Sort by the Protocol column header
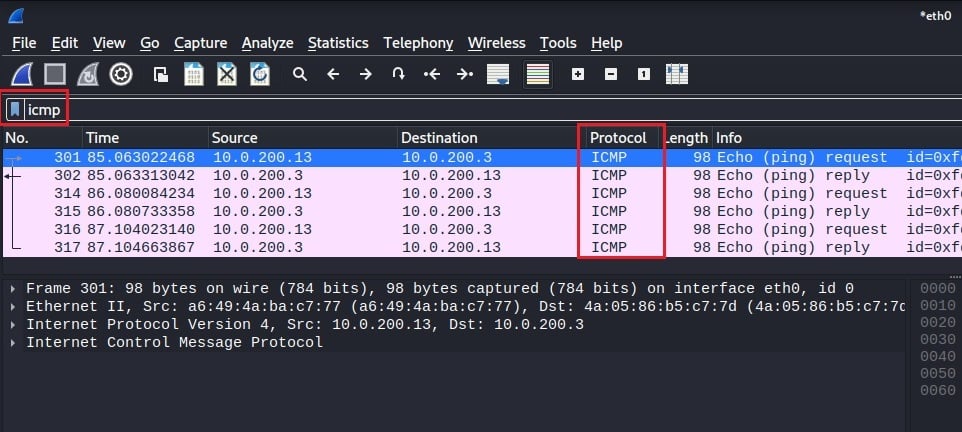 [x=623, y=138]
